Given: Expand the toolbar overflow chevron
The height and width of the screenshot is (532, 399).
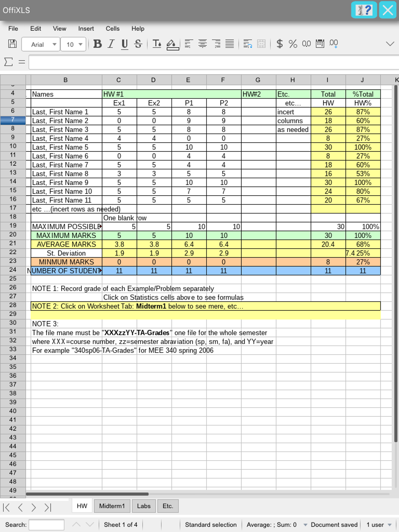Looking at the screenshot, I should 390,44.
